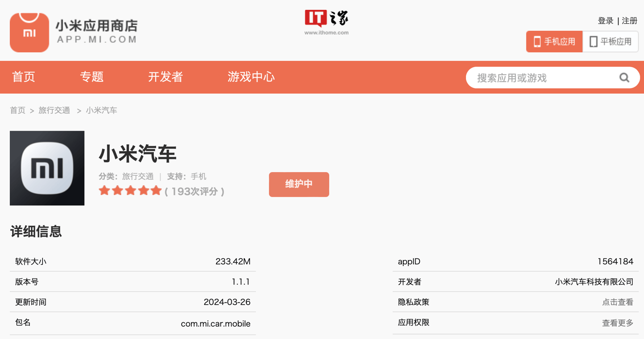The width and height of the screenshot is (644, 339).
Task: Click the 登录 link
Action: 606,21
